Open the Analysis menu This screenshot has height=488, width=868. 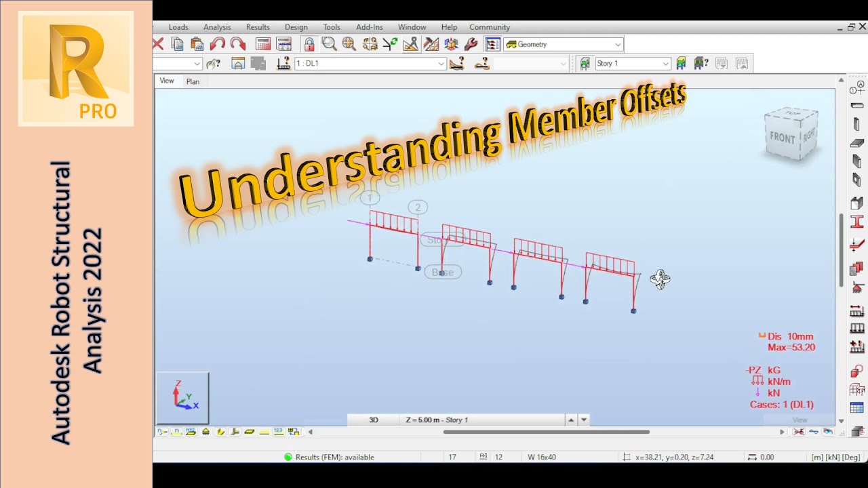(x=217, y=27)
